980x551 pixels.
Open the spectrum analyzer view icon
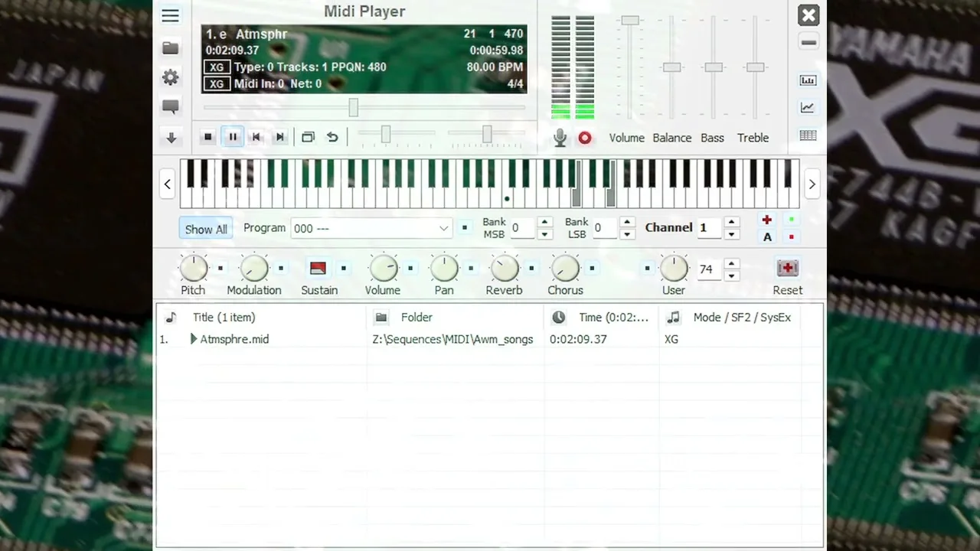pyautogui.click(x=808, y=80)
